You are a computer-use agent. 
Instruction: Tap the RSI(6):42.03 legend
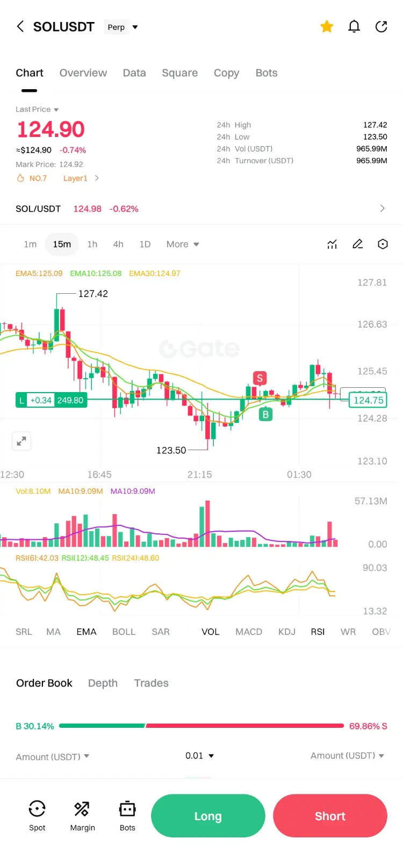(x=37, y=558)
